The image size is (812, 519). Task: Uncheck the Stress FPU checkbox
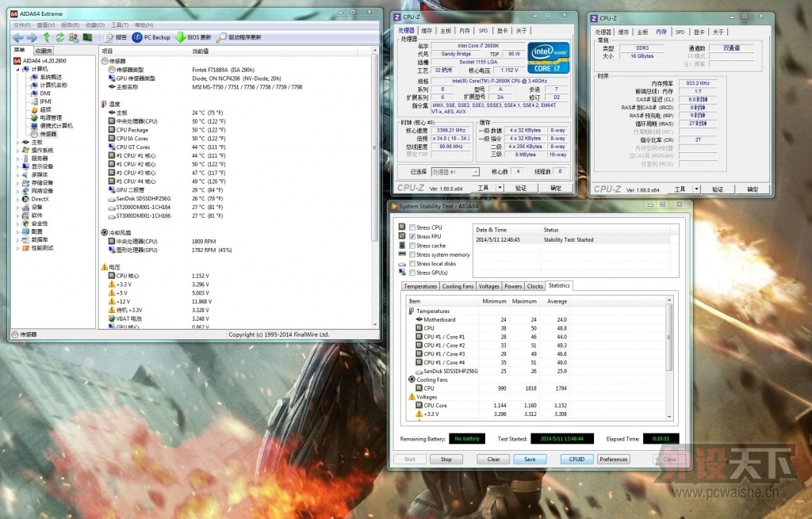click(x=412, y=236)
